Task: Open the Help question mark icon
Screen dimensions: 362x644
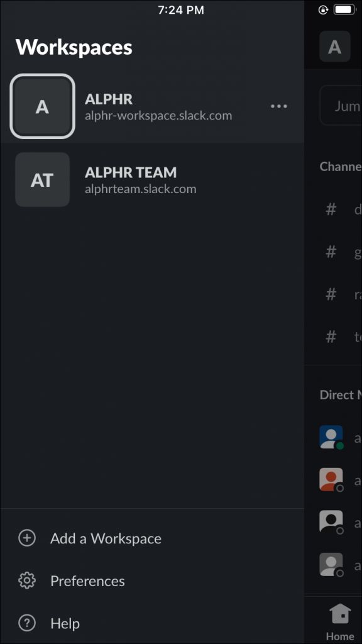Action: 26,623
